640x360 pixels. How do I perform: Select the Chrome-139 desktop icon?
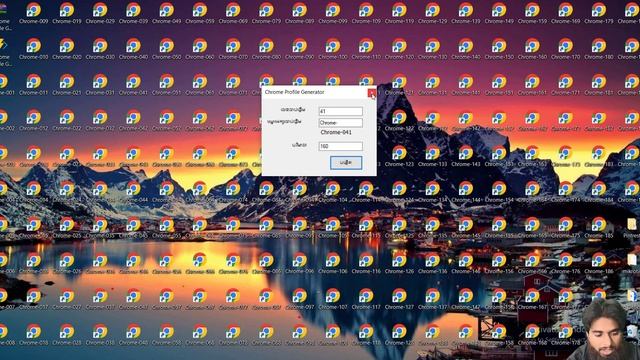coord(466,13)
